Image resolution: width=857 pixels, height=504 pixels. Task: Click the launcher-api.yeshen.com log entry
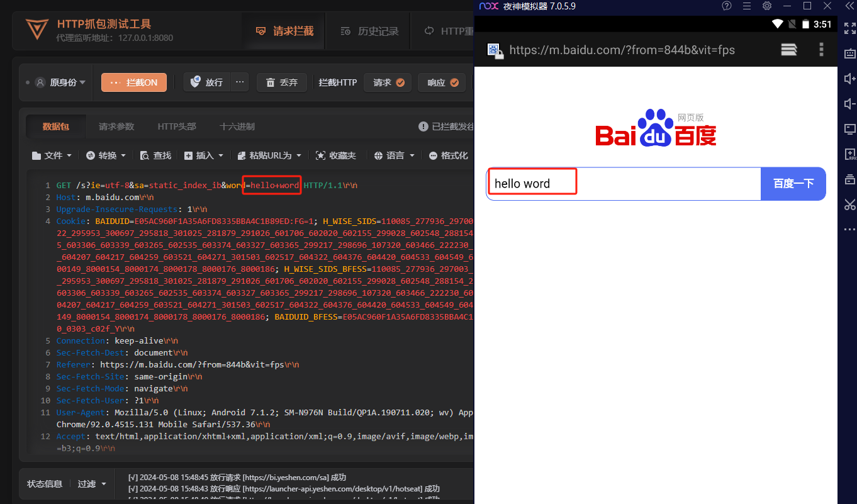tap(284, 489)
